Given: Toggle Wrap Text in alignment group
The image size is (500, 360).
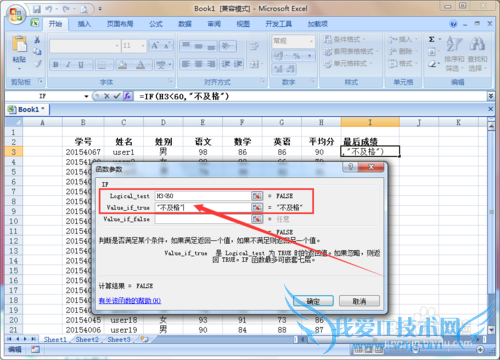Looking at the screenshot, I should pyautogui.click(x=254, y=46).
